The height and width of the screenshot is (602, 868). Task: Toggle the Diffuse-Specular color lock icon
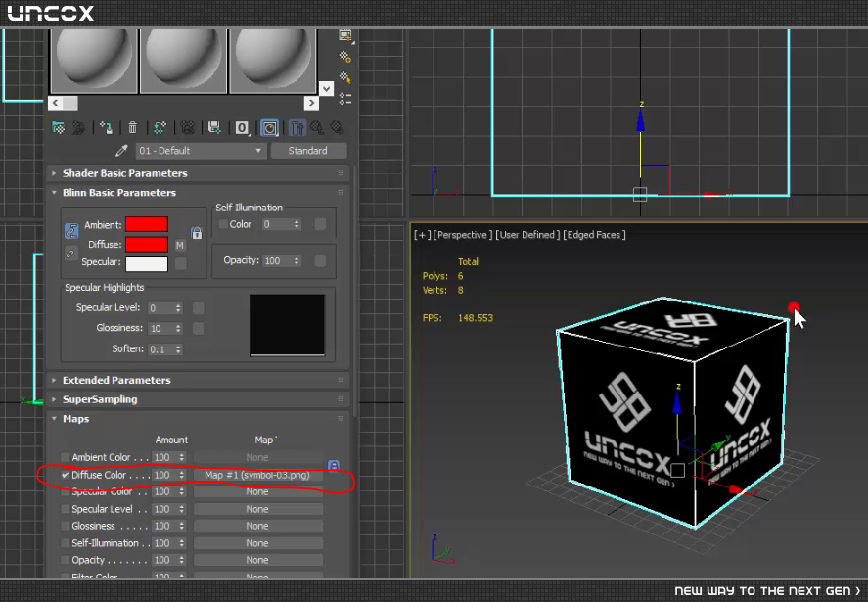click(70, 254)
